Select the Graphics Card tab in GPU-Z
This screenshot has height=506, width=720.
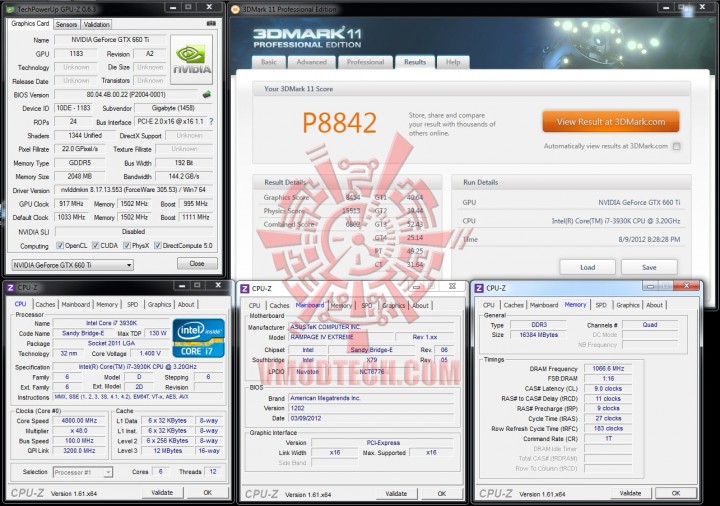30,23
